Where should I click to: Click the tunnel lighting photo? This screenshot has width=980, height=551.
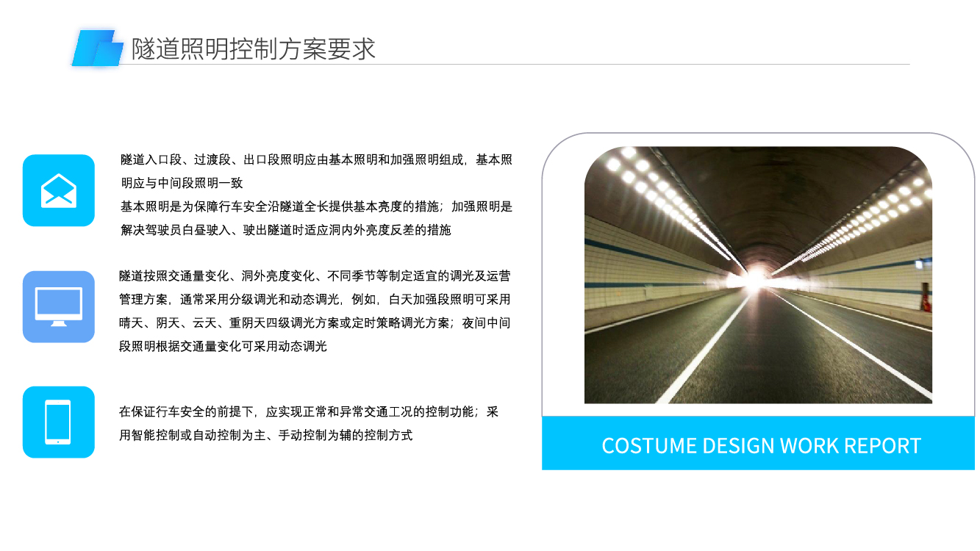coord(758,275)
